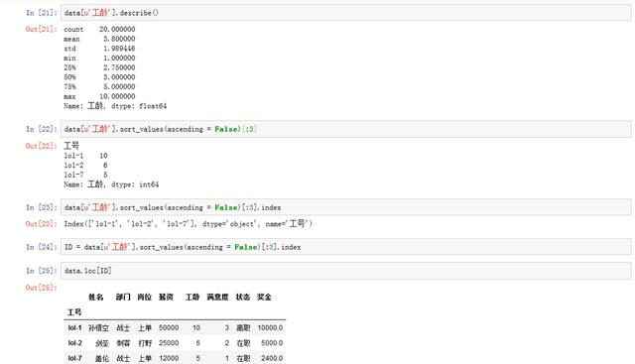The height and width of the screenshot is (364, 635).
Task: Click the table row label lol-2 in Out[25]
Action: click(x=74, y=343)
